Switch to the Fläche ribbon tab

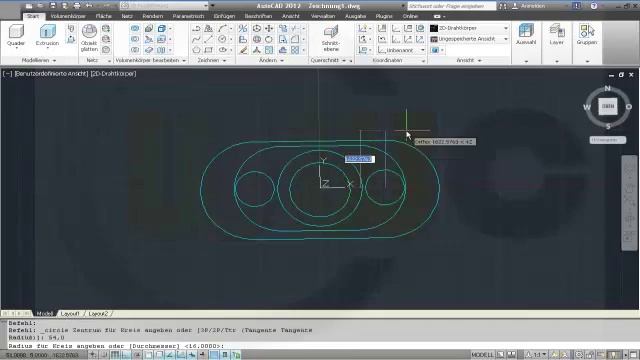tap(104, 16)
